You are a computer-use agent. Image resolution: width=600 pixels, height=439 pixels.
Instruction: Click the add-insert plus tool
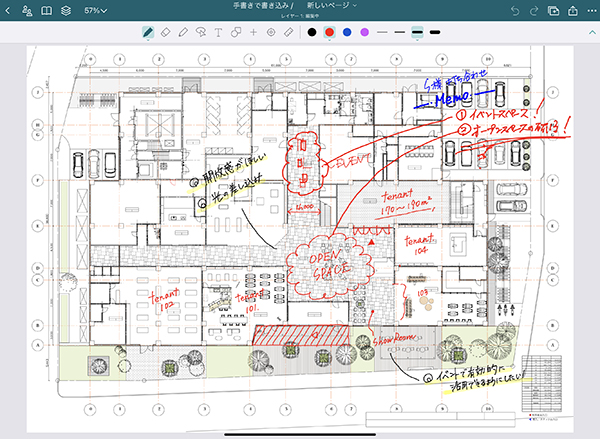[x=254, y=32]
